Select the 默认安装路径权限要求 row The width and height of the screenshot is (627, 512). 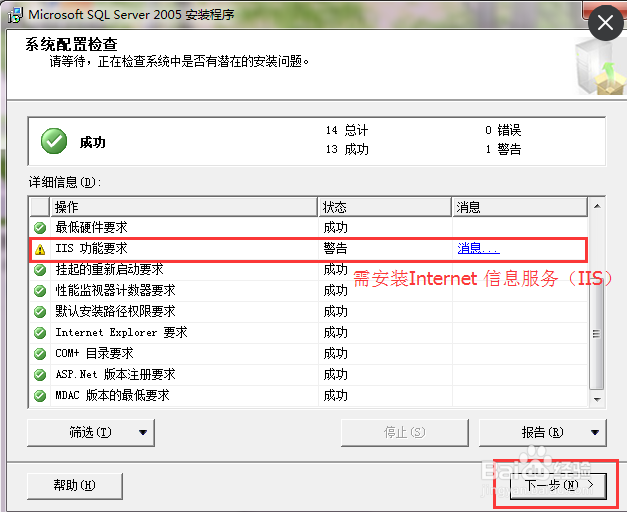pos(309,312)
